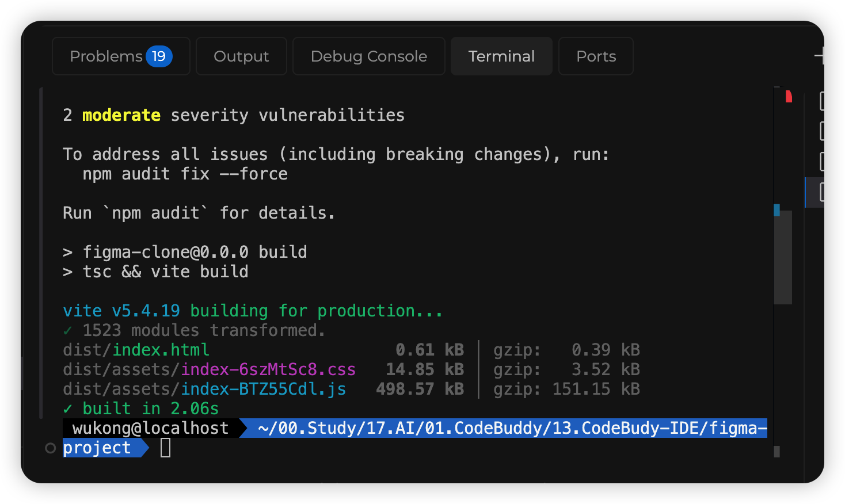Select the third terminal instance in the list

tap(821, 162)
